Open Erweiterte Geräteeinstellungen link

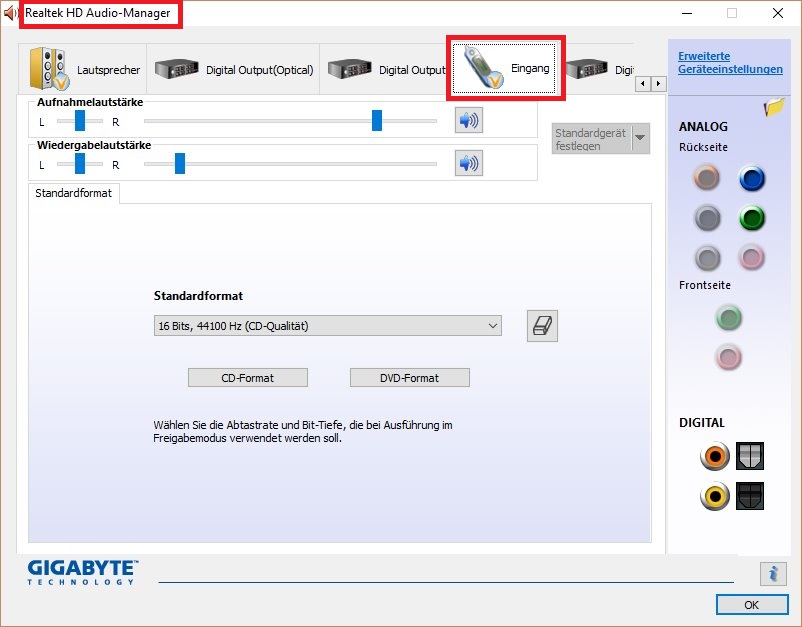click(730, 62)
